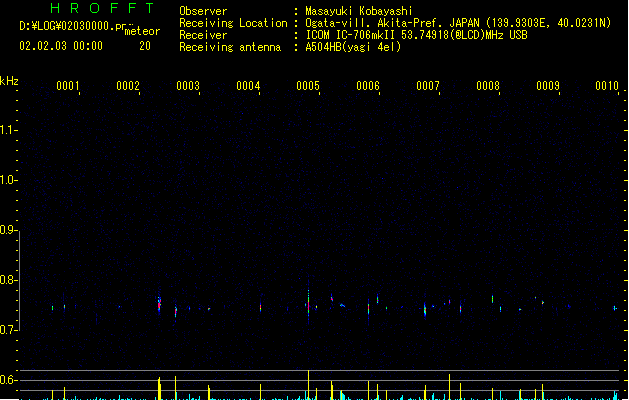Click the 0003 time marker
Image resolution: width=629 pixels, height=400 pixels.
click(188, 86)
